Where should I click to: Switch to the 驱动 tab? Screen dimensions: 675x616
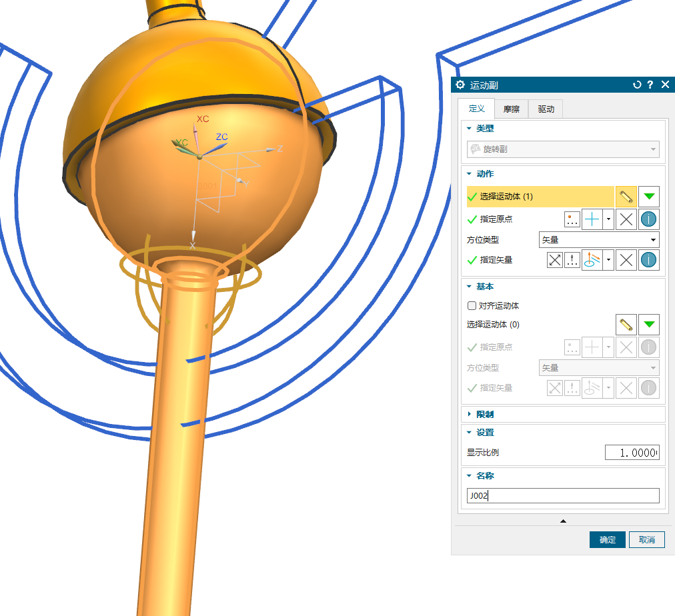pyautogui.click(x=546, y=109)
